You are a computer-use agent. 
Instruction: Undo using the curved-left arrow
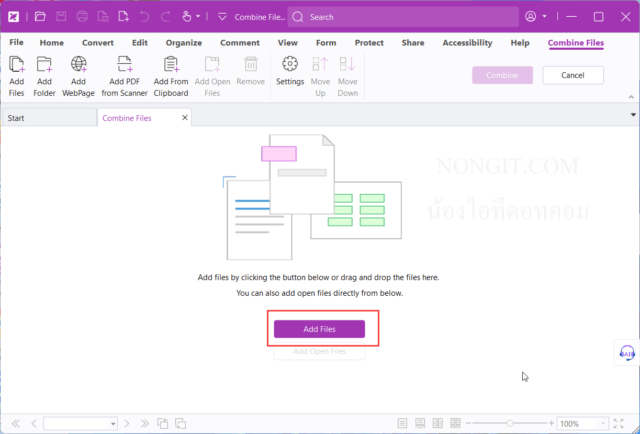(144, 17)
